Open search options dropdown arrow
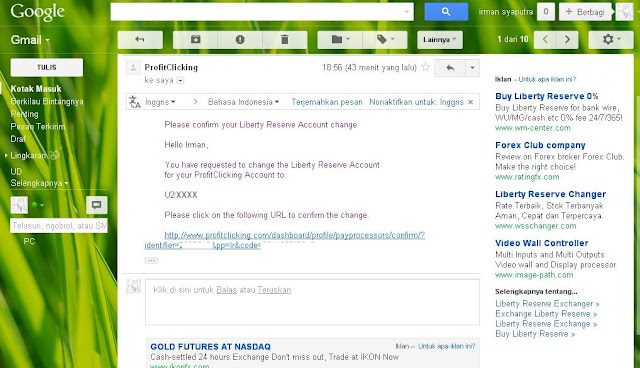Viewport: 640px width, 368px height. coord(407,12)
